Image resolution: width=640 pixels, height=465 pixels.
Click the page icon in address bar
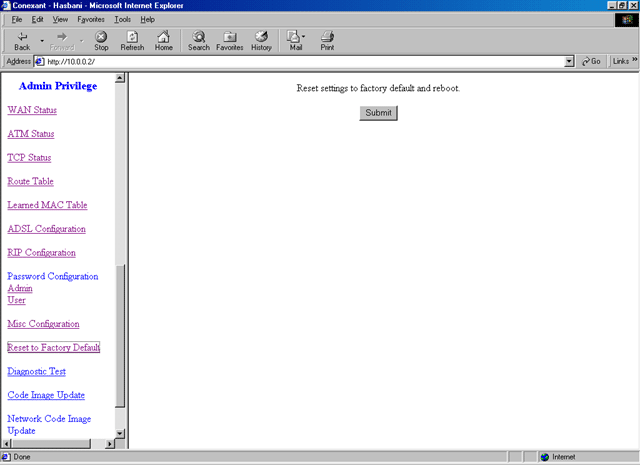(x=40, y=62)
